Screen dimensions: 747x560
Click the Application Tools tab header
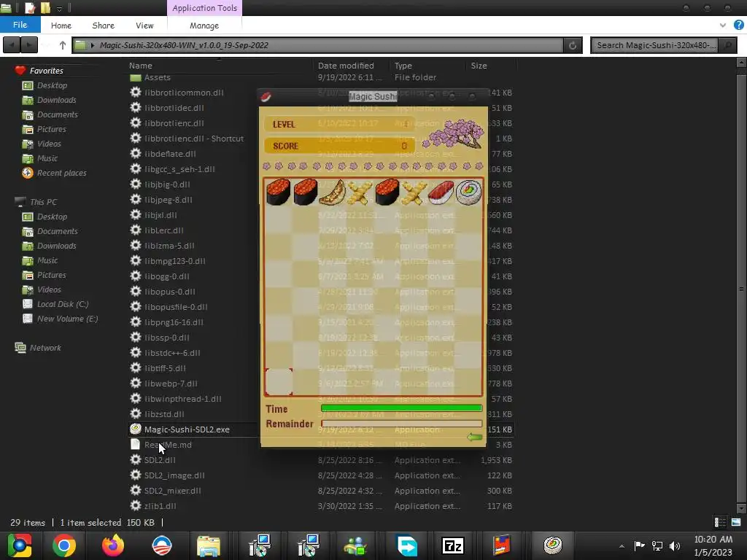coord(204,8)
